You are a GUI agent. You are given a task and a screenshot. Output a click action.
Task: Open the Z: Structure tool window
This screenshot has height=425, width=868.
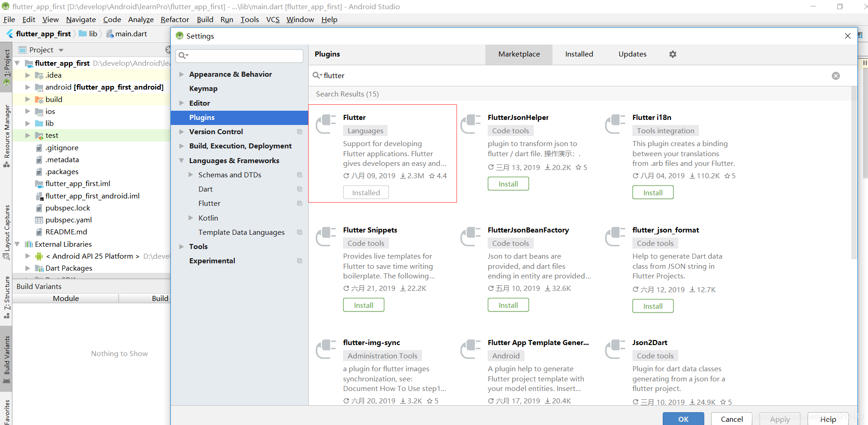(6, 297)
